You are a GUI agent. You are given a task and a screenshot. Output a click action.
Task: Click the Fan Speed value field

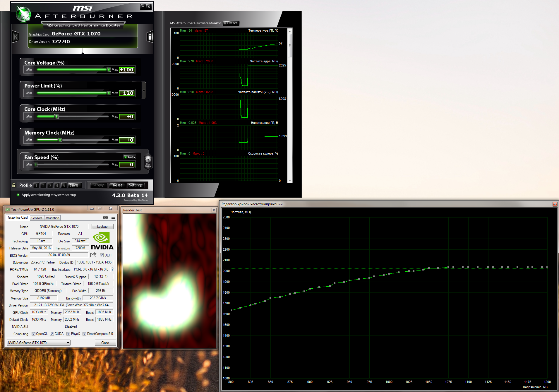pyautogui.click(x=127, y=165)
